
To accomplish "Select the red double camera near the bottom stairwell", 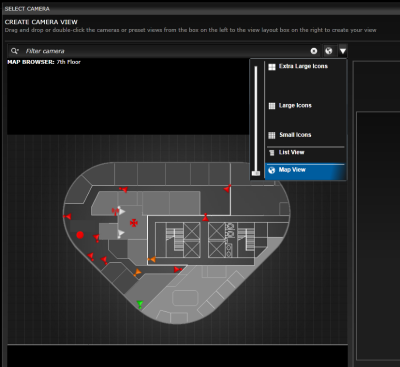I will point(178,269).
